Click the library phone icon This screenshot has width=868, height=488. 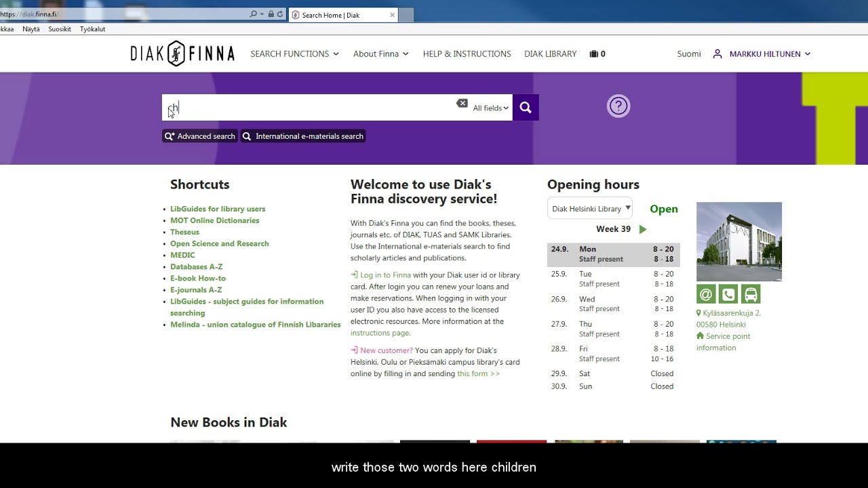tap(728, 294)
